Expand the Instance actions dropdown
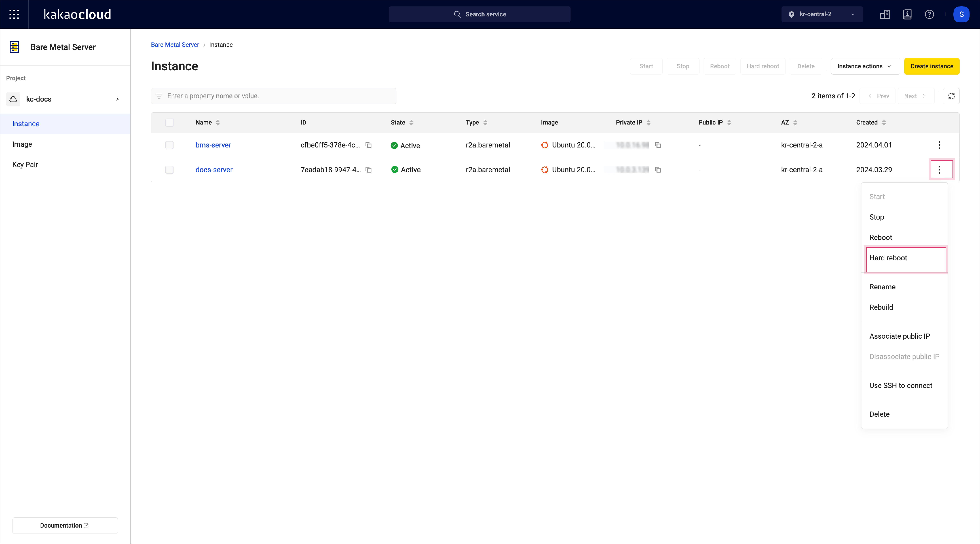Viewport: 980px width, 544px height. (x=865, y=66)
